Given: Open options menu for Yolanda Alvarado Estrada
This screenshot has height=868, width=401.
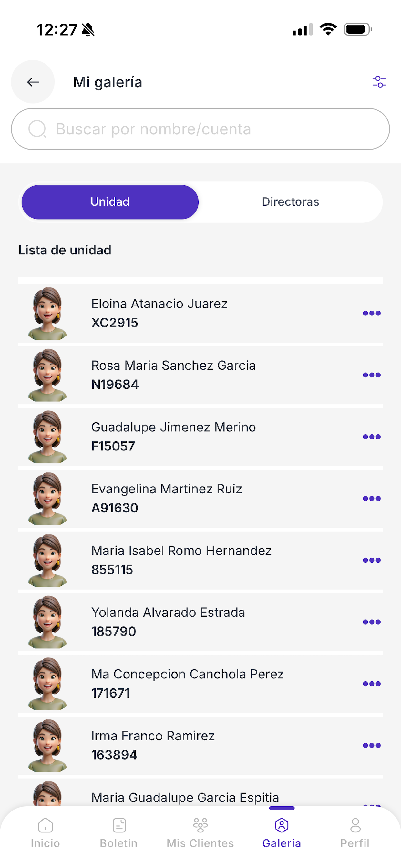Looking at the screenshot, I should tap(372, 622).
